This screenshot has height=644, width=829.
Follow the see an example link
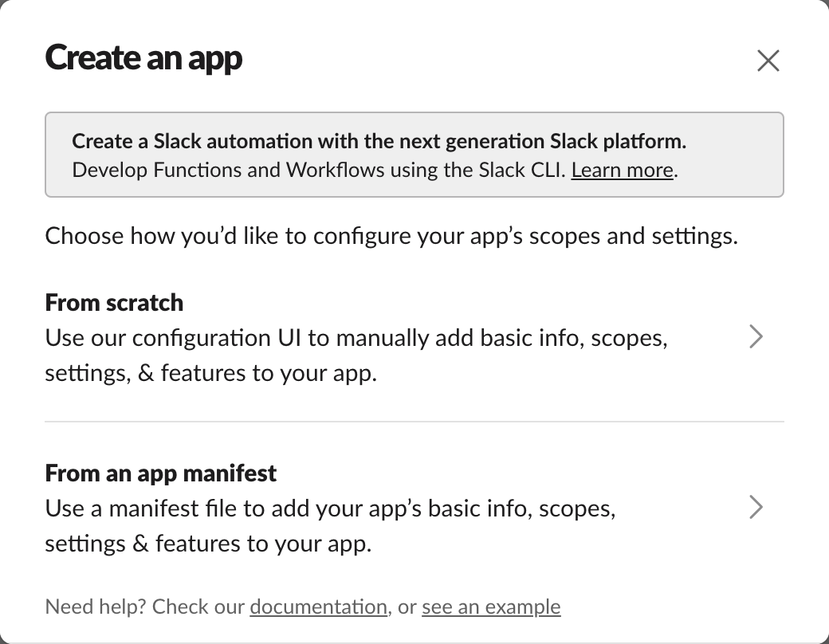click(491, 607)
